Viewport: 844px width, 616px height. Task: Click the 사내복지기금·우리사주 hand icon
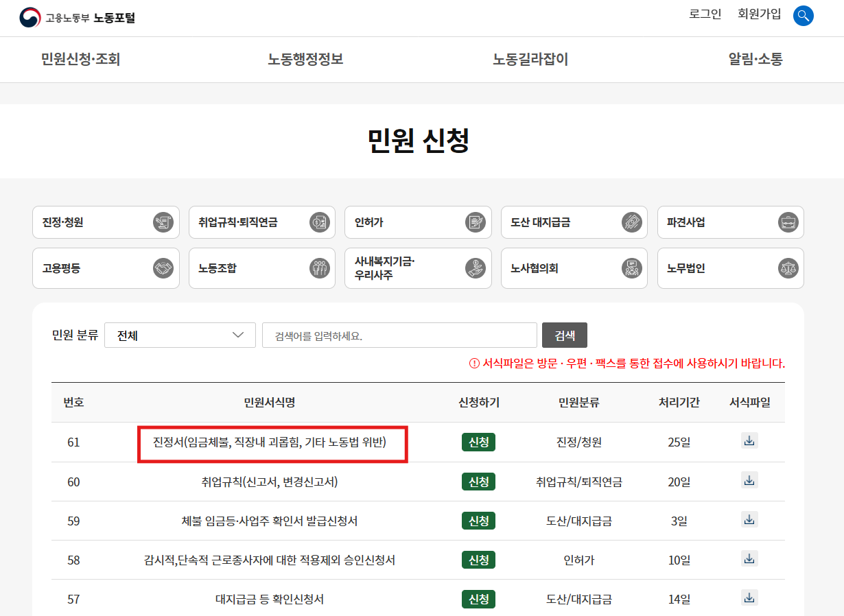pos(477,268)
